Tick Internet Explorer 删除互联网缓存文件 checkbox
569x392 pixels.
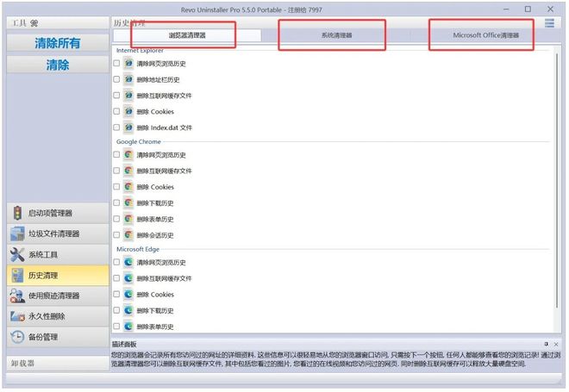116,95
